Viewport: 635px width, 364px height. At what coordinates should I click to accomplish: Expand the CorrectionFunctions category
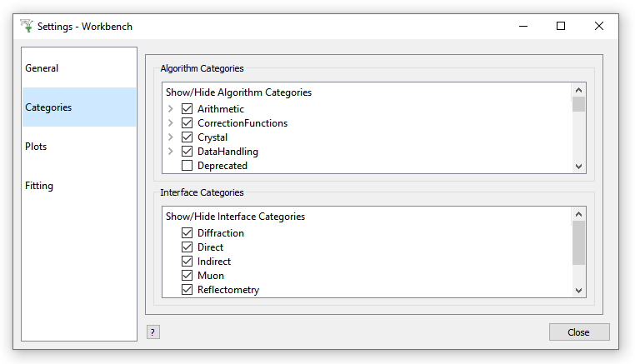click(170, 123)
